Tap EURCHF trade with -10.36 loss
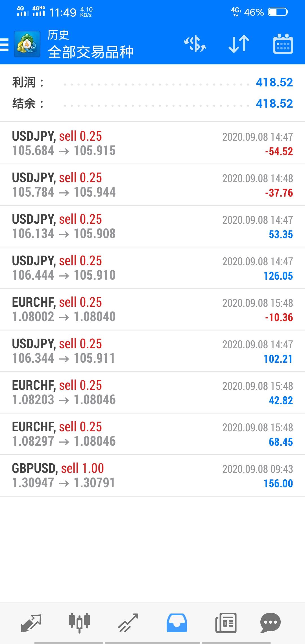Screen dimensions: 305x644 [x=152, y=310]
